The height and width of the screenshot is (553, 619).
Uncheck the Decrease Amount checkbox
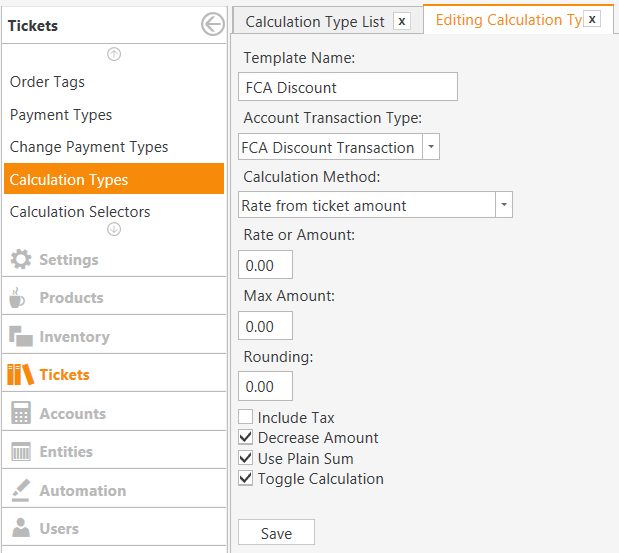tap(246, 437)
